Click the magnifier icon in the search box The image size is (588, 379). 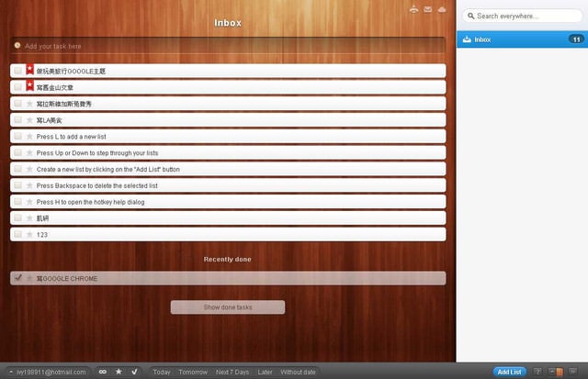coord(471,17)
